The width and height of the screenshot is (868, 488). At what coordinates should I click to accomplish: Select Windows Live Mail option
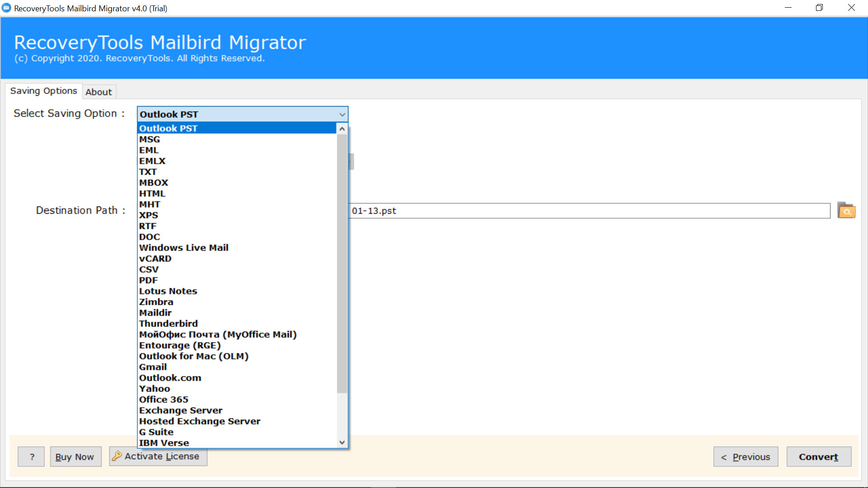coord(237,248)
